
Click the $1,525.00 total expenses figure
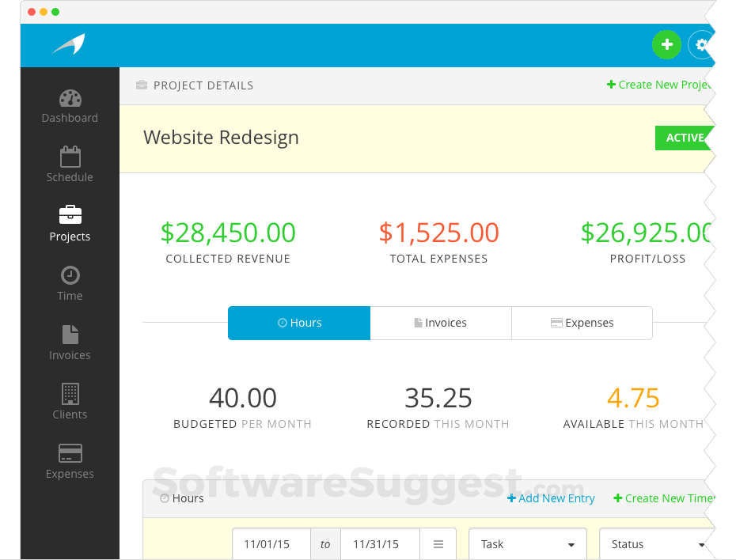[439, 233]
